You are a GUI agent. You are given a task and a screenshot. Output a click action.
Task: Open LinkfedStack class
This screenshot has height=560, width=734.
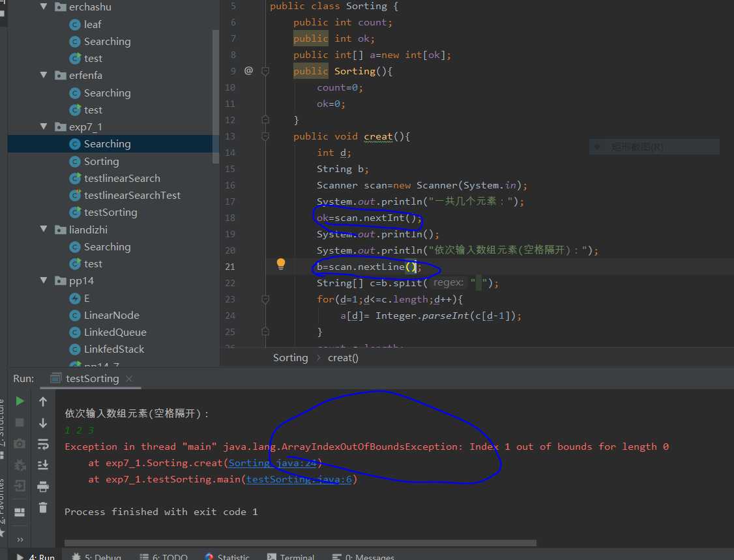114,349
